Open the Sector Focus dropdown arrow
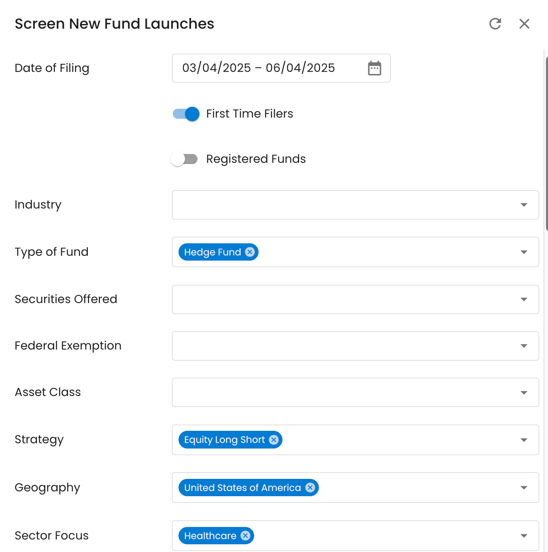Image resolution: width=548 pixels, height=552 pixels. (x=524, y=535)
